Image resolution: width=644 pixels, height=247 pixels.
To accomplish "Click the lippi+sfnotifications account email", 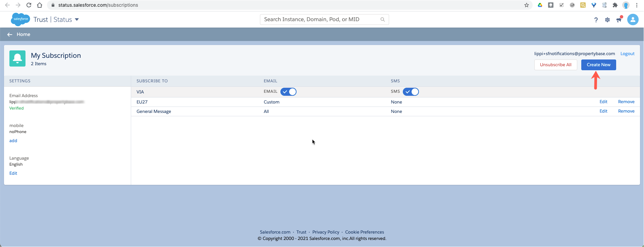I will pyautogui.click(x=575, y=54).
